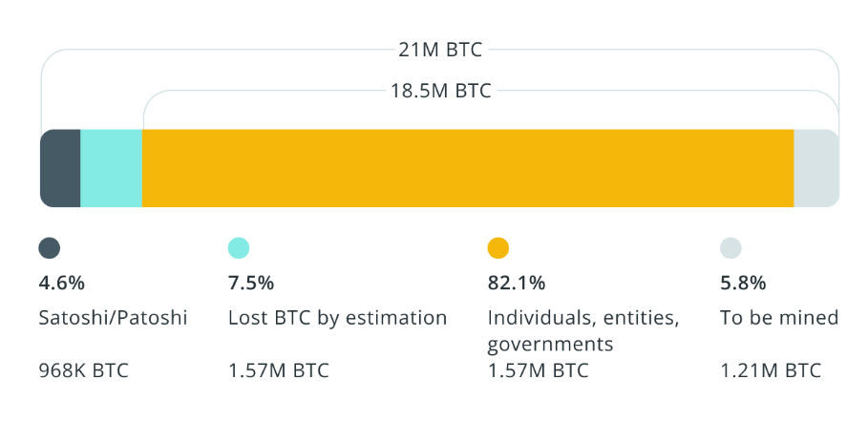Click the 1.21M BTC amount
Viewport: 868px width, 422px height.
[x=771, y=370]
